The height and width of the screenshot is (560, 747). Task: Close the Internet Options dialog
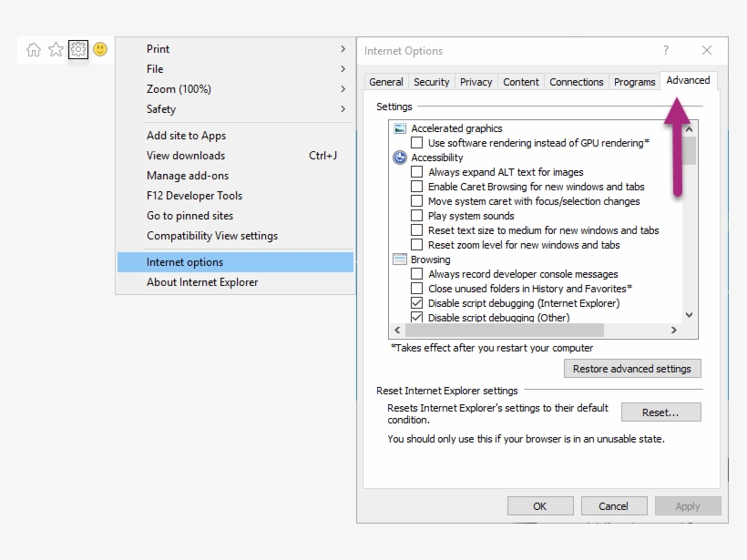tap(707, 50)
